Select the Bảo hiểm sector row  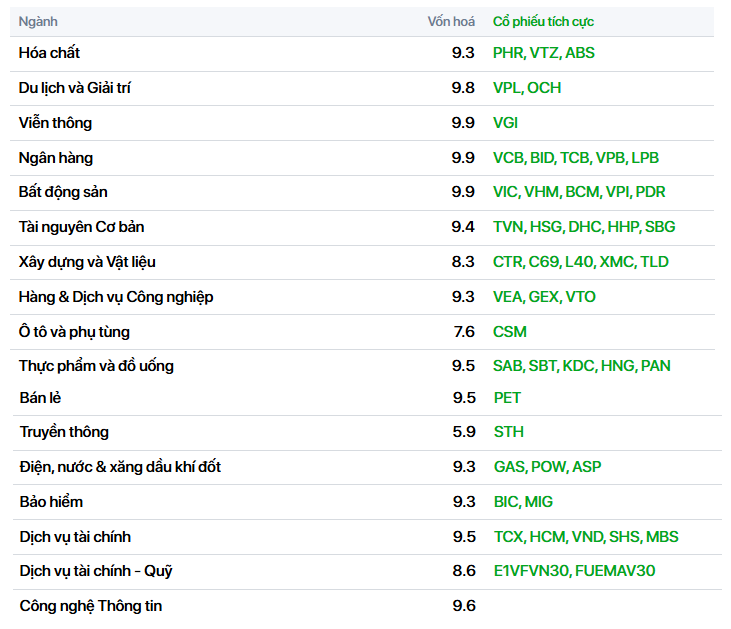(367, 502)
